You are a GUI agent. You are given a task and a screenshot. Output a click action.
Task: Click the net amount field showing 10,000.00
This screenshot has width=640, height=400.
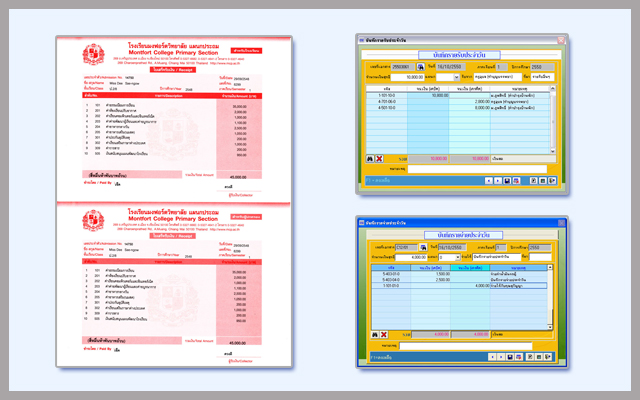pos(407,77)
